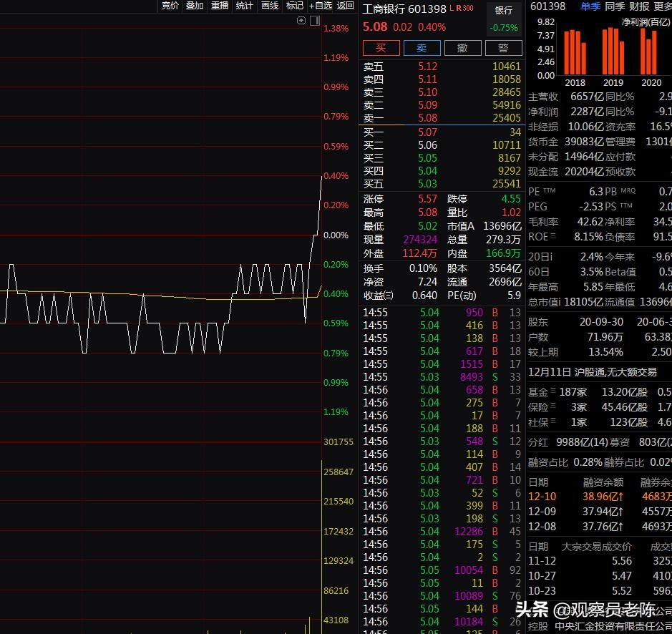Click the 内盘 value 166.9万
This screenshot has width=672, height=634.
pos(503,253)
